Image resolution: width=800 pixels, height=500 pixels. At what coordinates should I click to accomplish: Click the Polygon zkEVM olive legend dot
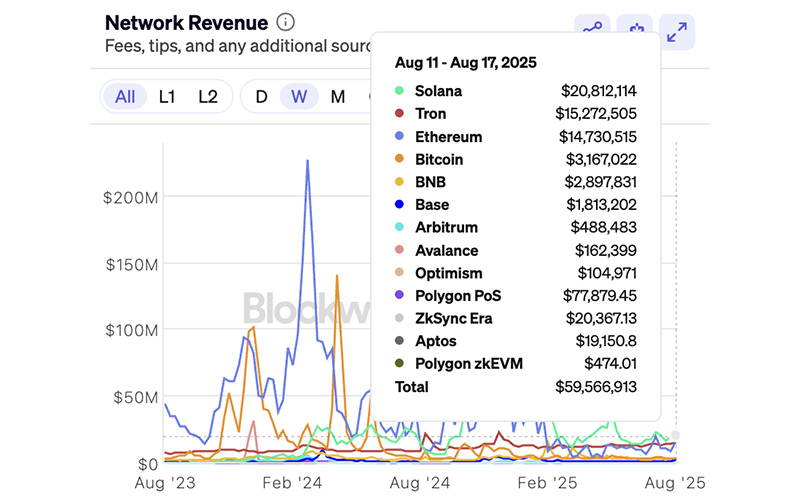399,363
